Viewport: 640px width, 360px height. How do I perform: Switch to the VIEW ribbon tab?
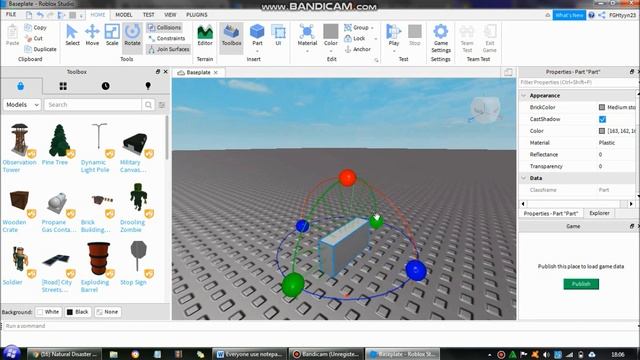170,15
